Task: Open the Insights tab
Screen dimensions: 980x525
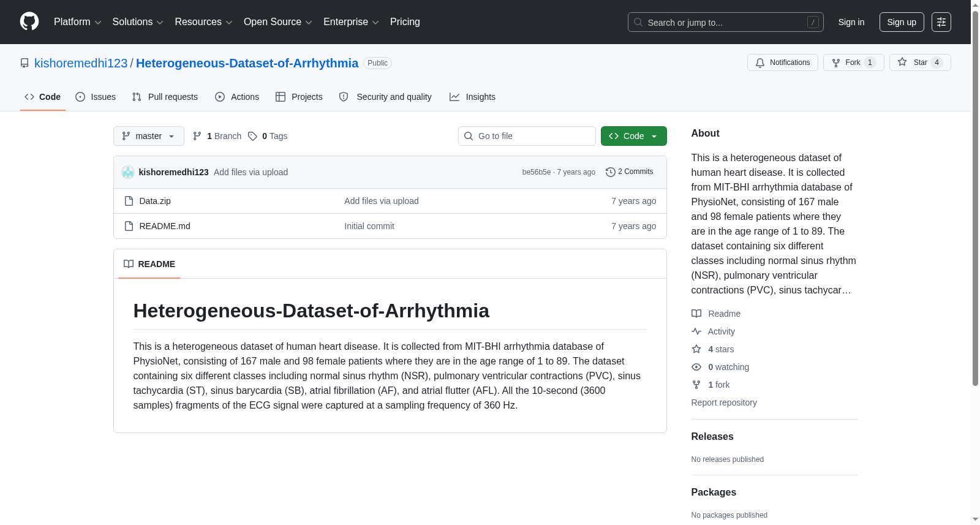Action: 472,97
